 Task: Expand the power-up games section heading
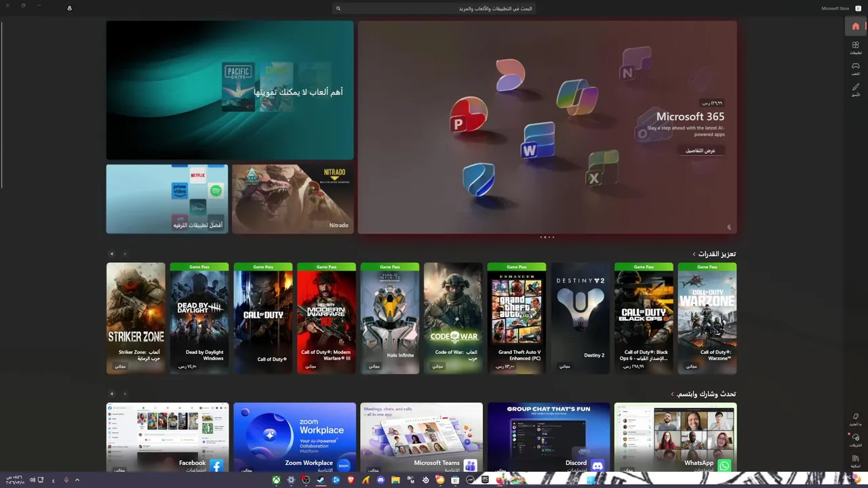[714, 253]
